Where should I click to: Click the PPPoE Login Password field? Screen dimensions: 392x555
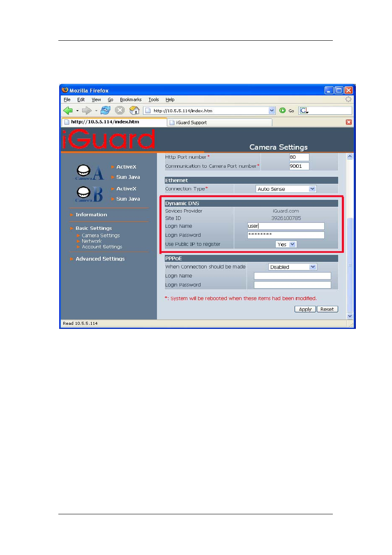point(293,285)
